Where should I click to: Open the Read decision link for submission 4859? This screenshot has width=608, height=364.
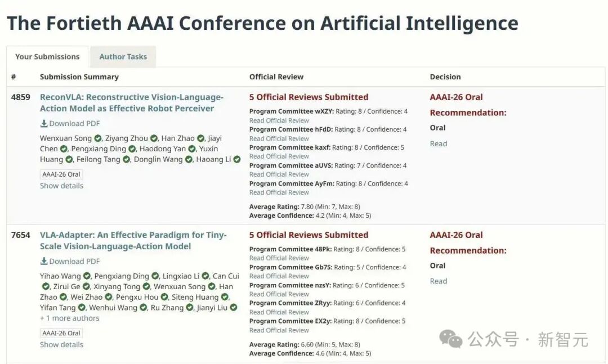point(439,144)
